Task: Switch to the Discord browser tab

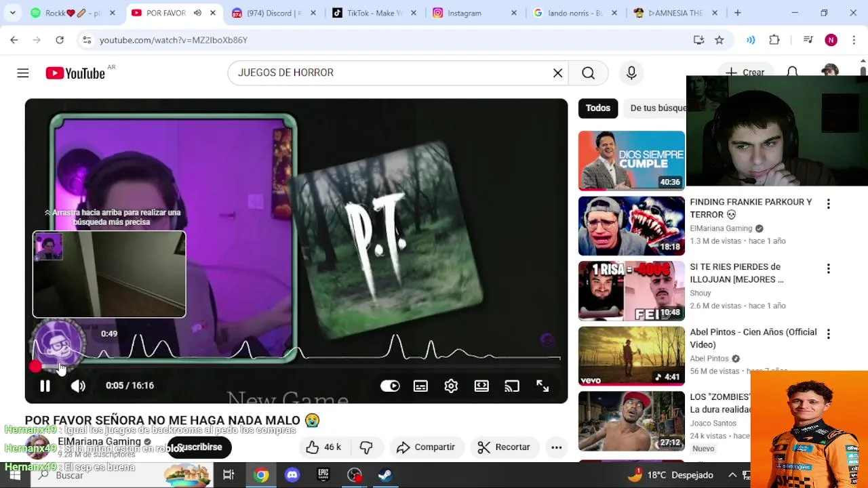Action: pos(273,13)
